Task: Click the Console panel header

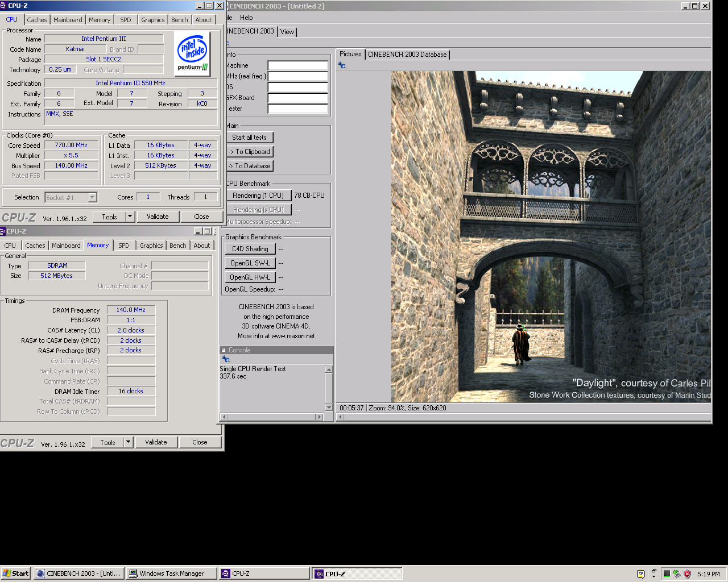Action: tap(277, 350)
